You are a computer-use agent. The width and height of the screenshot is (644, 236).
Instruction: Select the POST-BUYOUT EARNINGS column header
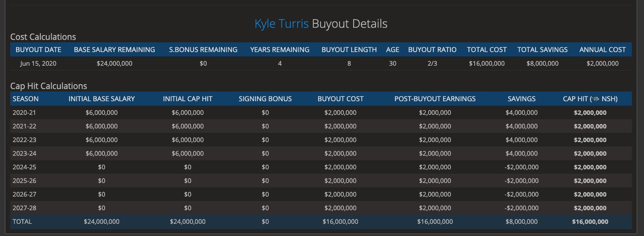point(435,99)
